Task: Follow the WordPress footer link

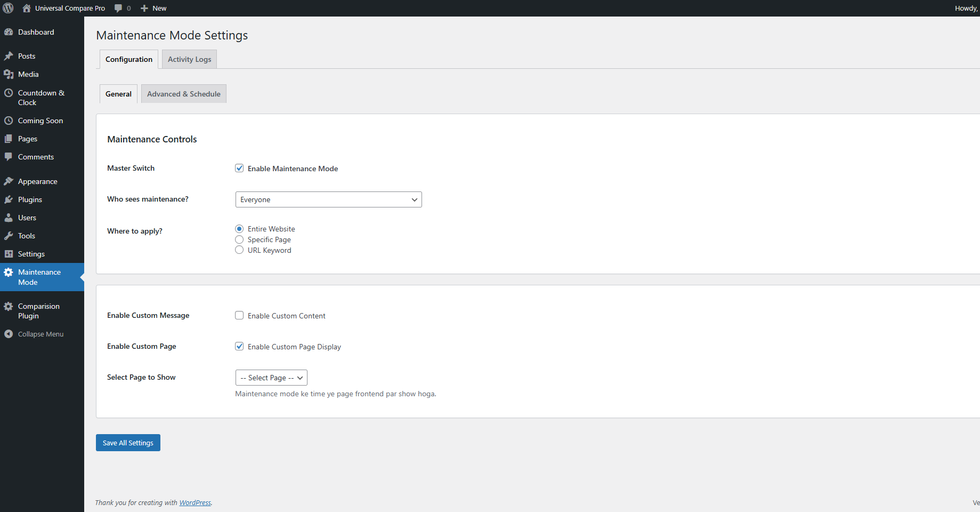Action: pyautogui.click(x=195, y=502)
